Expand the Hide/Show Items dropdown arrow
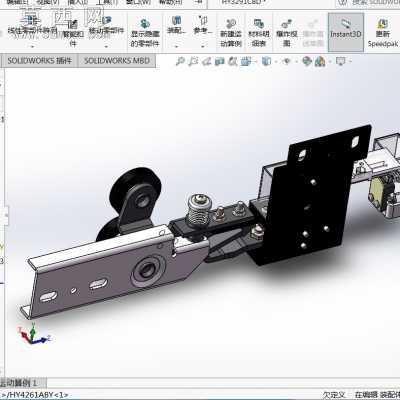The width and height of the screenshot is (400, 400). click(296, 62)
